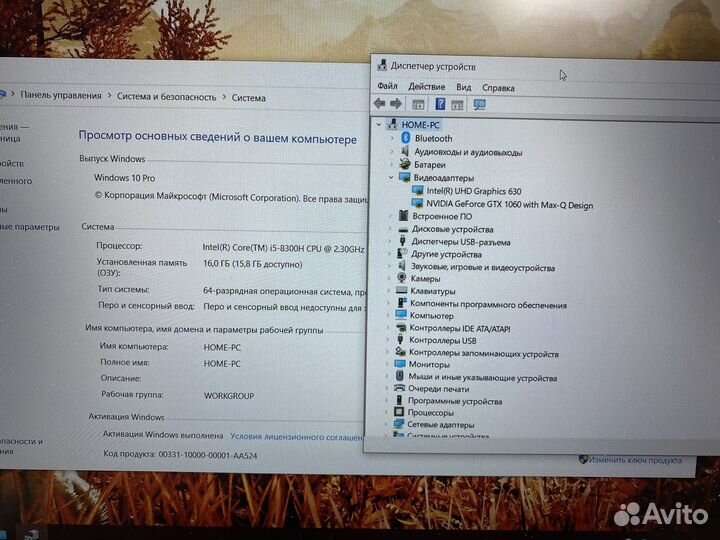Expand the Батареи category

coord(392,164)
